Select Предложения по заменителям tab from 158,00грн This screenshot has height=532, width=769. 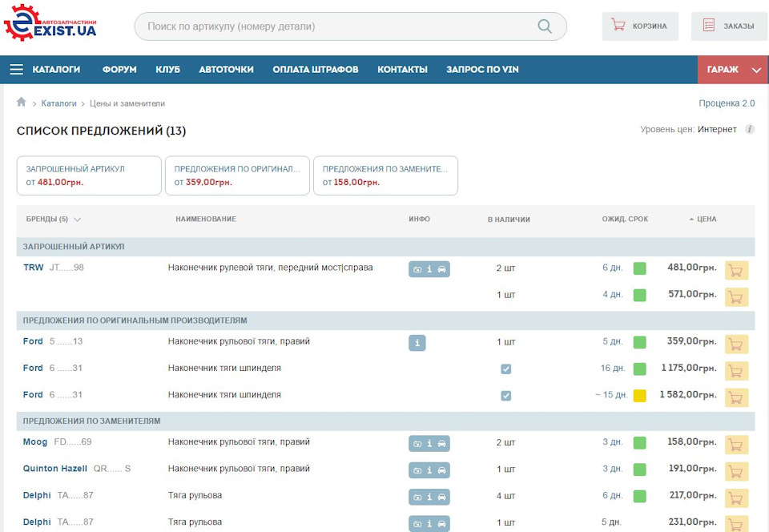coord(385,175)
